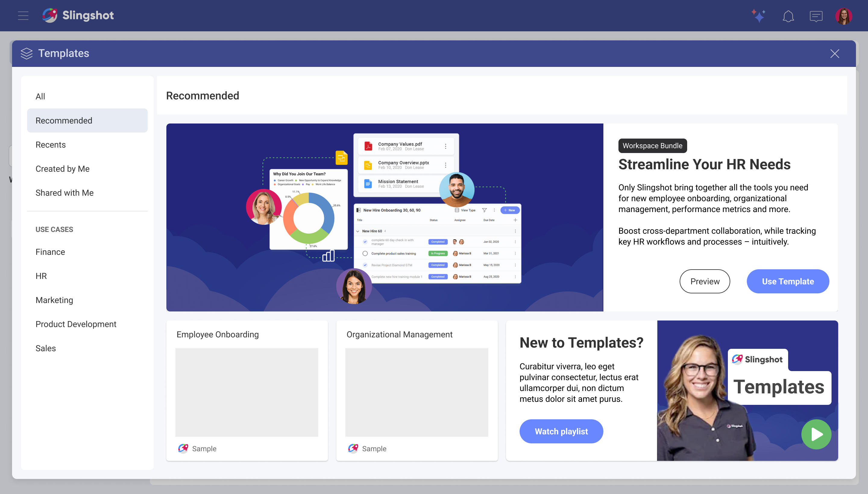This screenshot has width=868, height=494.
Task: Click the Workspace Bundle badge
Action: point(653,145)
